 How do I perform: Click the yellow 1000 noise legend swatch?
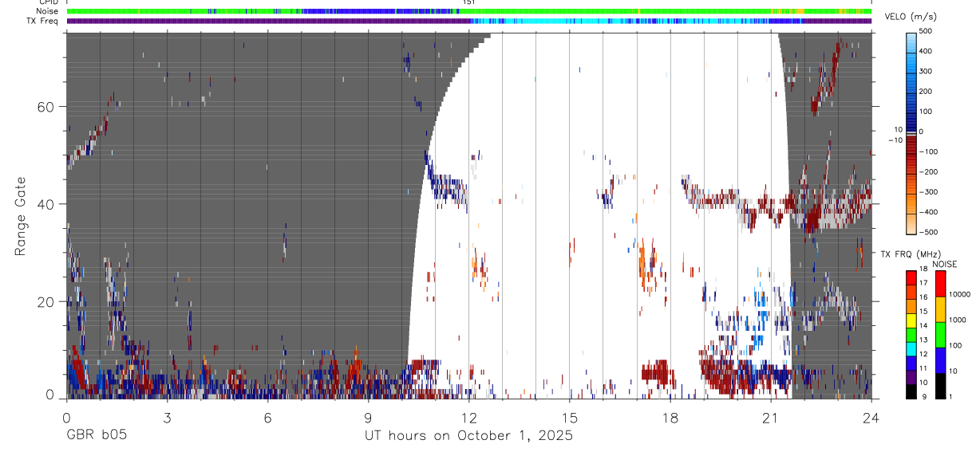pyautogui.click(x=940, y=309)
